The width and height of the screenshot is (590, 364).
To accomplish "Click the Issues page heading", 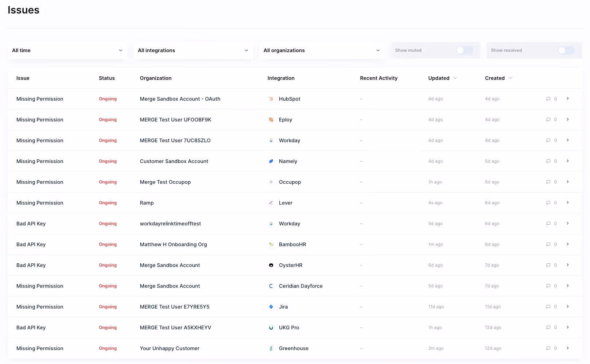I will click(24, 10).
